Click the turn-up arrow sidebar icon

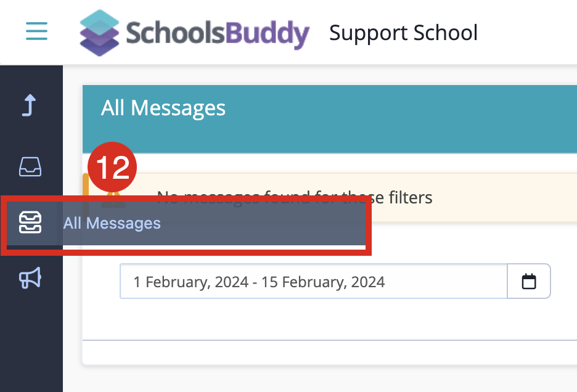30,105
